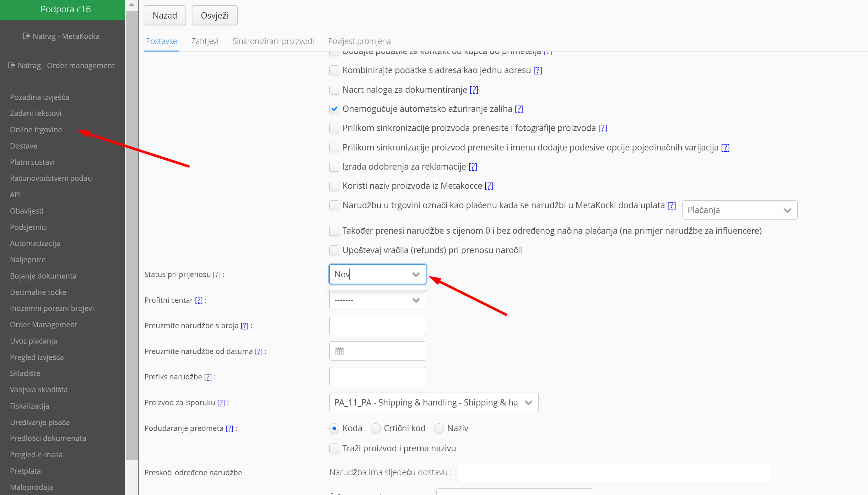Click sidebar scrollbar up arrow
868x495 pixels.
tap(132, 5)
